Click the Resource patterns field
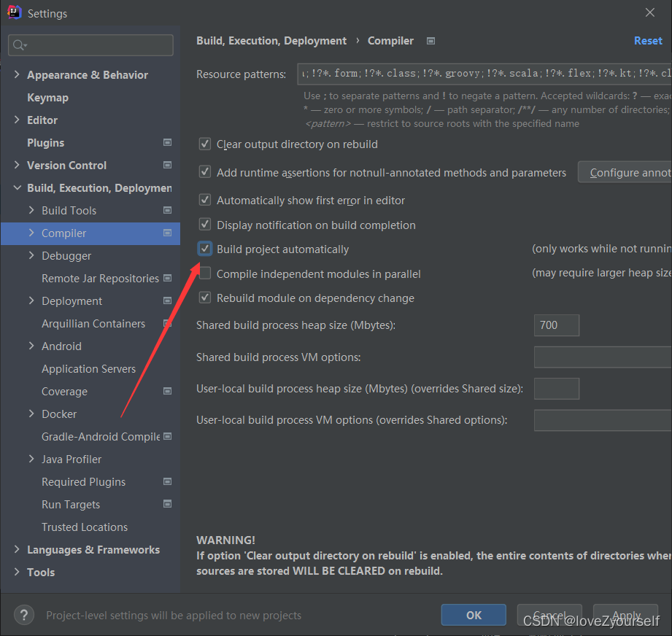Viewport: 672px width, 636px height. [x=484, y=74]
